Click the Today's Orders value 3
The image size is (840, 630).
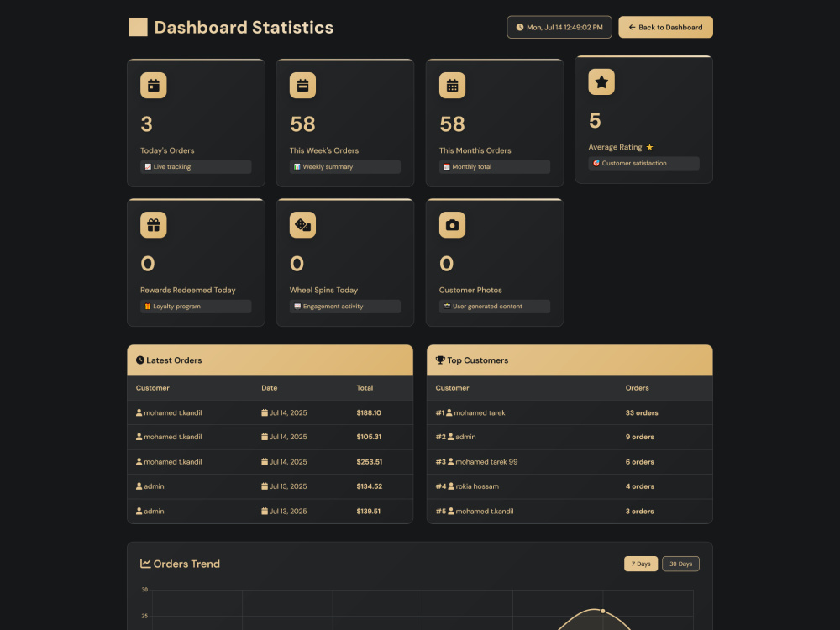click(x=146, y=124)
